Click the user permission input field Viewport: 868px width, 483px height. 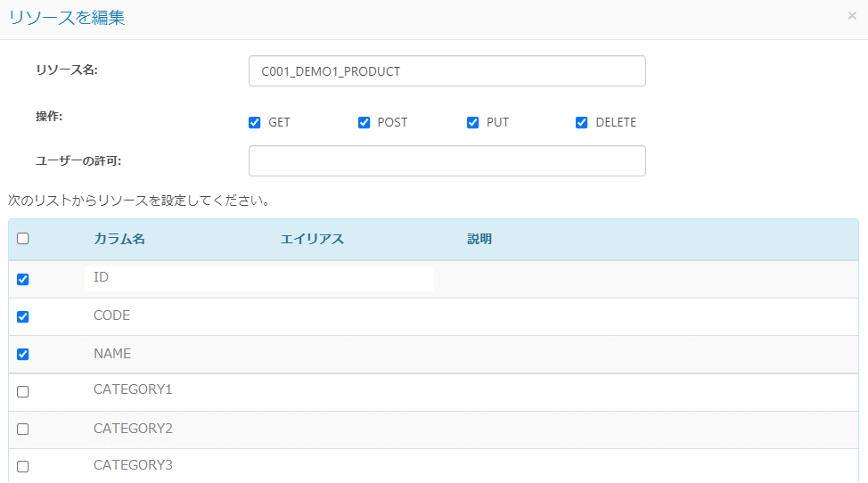(x=446, y=161)
